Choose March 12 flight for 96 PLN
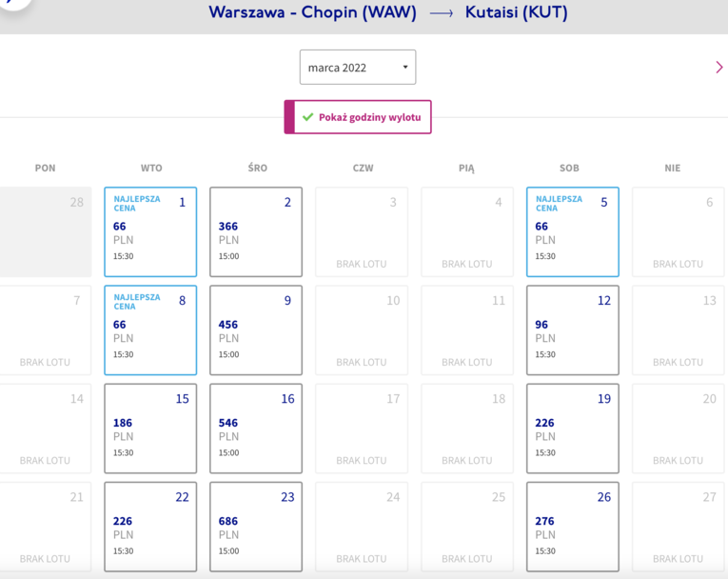This screenshot has height=579, width=728. tap(573, 330)
